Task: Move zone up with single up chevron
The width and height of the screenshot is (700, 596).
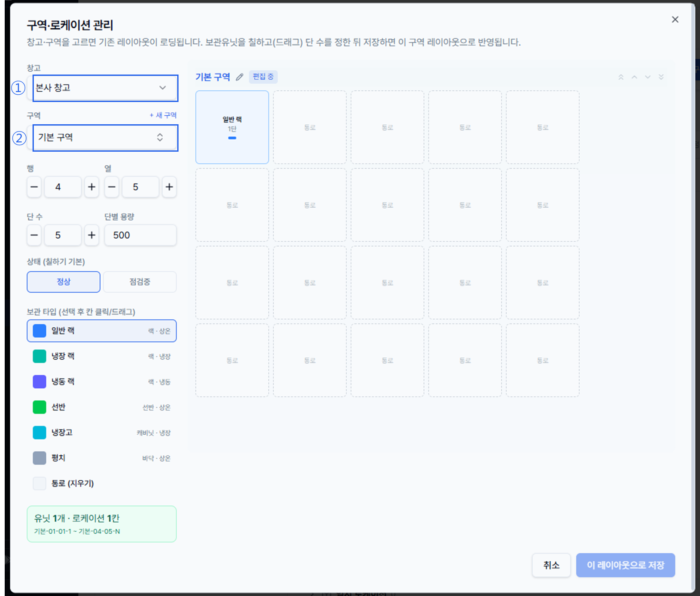Action: click(634, 77)
